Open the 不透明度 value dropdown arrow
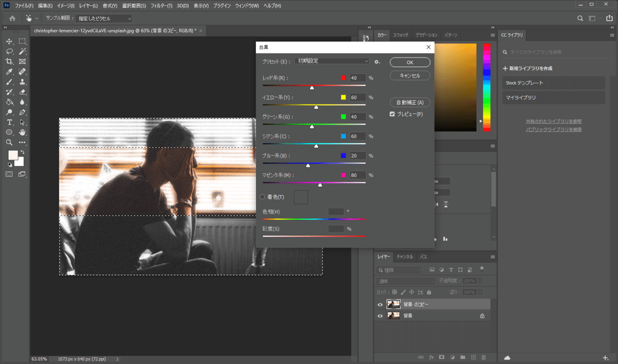The height and width of the screenshot is (364, 618). point(480,281)
